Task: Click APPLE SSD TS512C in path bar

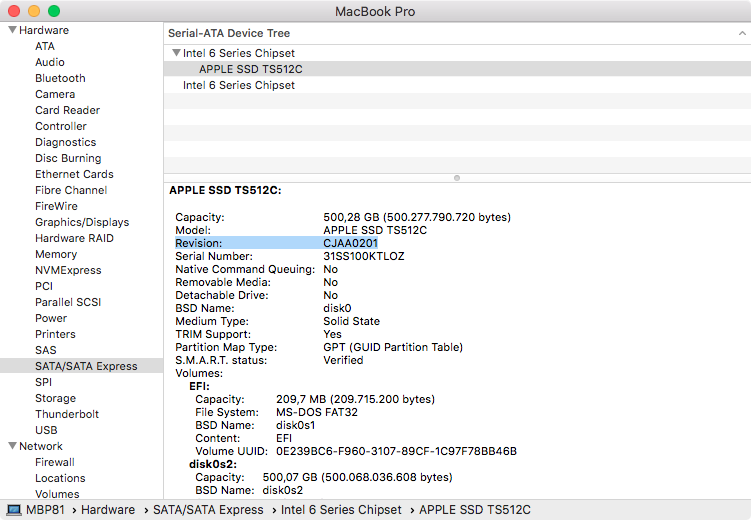Action: click(x=475, y=510)
